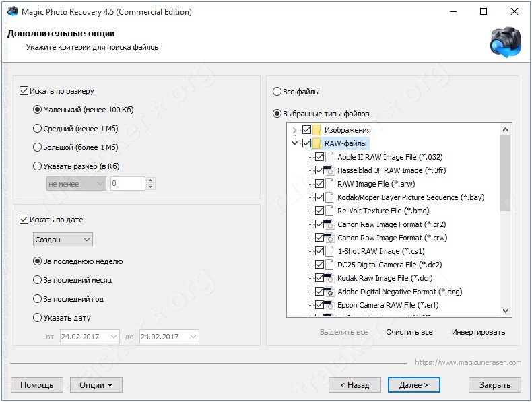The width and height of the screenshot is (532, 402).
Task: Uncheck Искать по дате checkbox
Action: [24, 220]
